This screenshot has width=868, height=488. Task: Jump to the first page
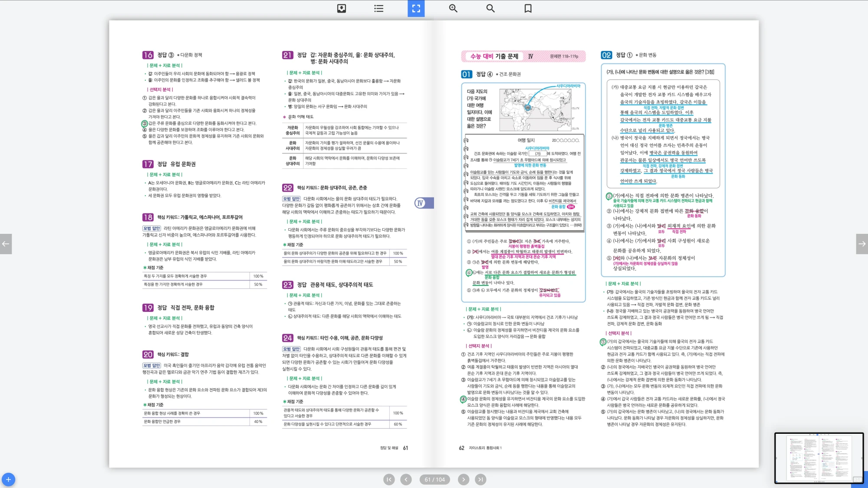pyautogui.click(x=388, y=479)
